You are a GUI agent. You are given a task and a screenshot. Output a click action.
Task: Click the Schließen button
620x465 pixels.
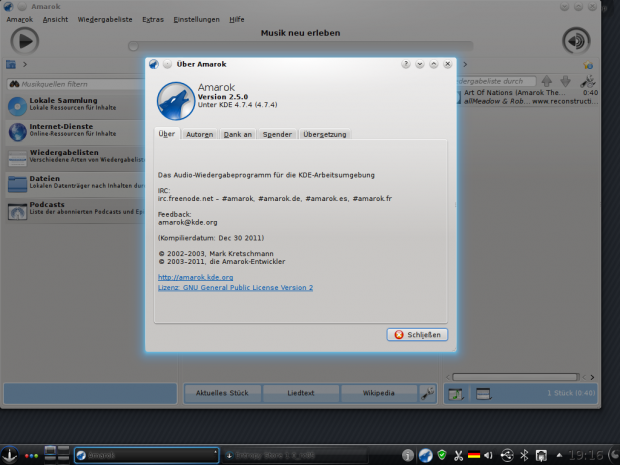417,335
